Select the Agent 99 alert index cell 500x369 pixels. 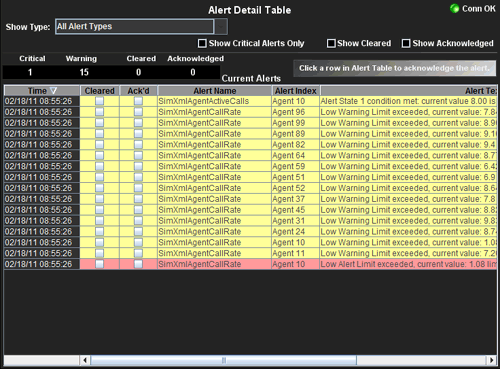pos(295,123)
